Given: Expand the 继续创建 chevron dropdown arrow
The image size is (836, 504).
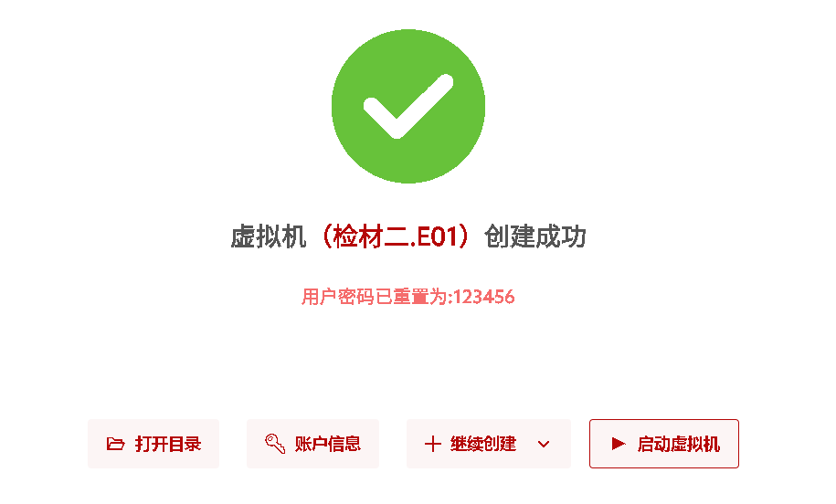Looking at the screenshot, I should tap(544, 444).
